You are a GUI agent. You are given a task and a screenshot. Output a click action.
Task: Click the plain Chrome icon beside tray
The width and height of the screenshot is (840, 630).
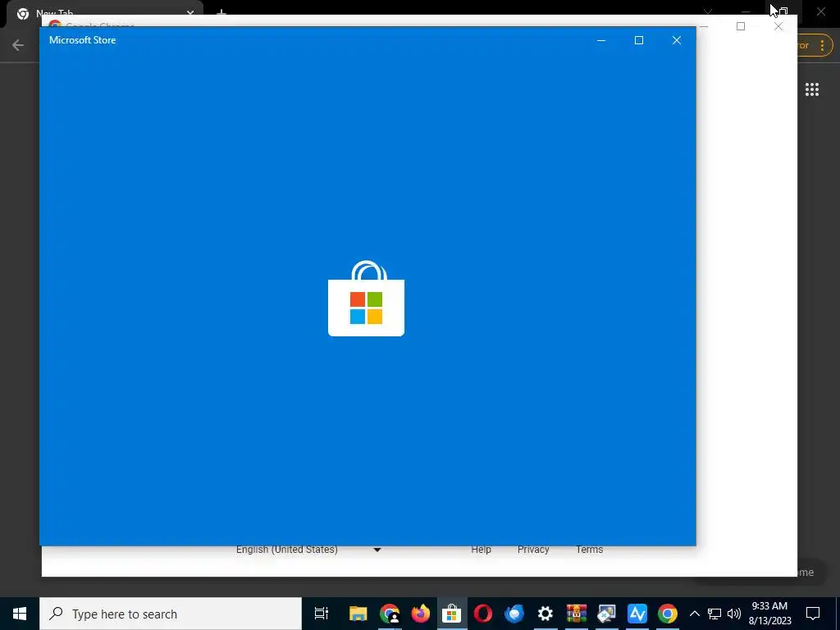[x=668, y=614]
